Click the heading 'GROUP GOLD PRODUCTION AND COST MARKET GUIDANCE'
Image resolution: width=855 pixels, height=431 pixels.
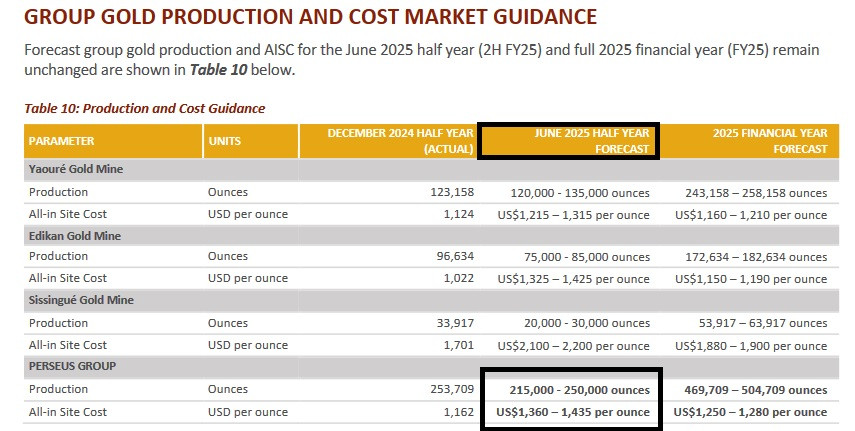pos(310,17)
